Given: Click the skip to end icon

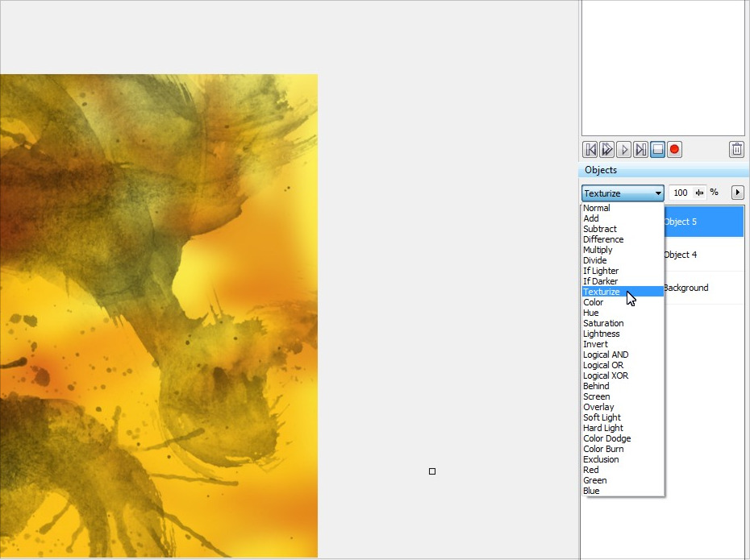Looking at the screenshot, I should click(640, 150).
